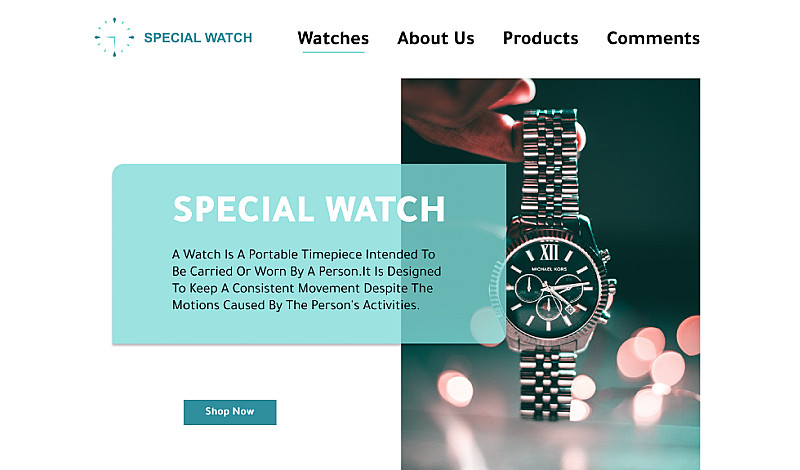Click the teal translucent banner card
Image resolution: width=800 pixels, height=470 pixels.
309,254
